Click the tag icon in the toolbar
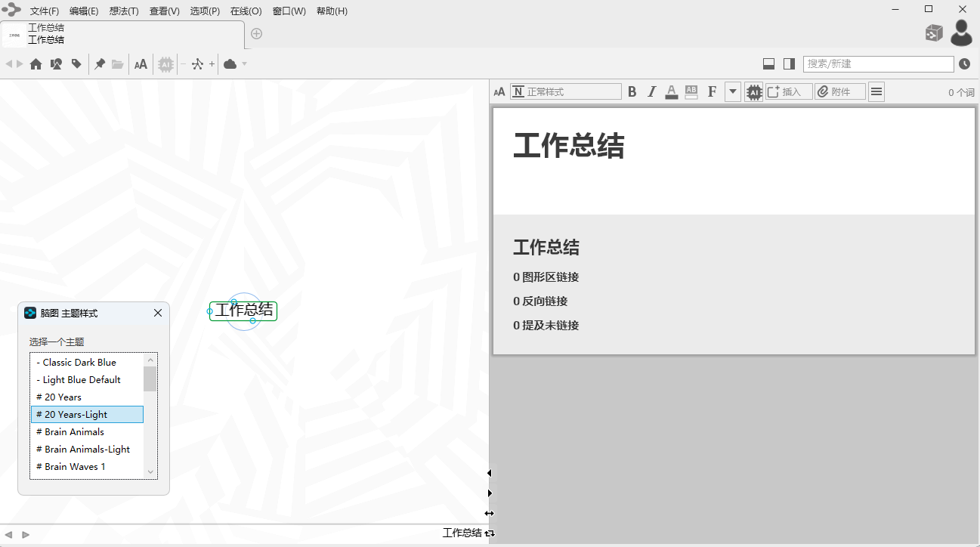Screen dimensions: 980x547 tap(76, 64)
